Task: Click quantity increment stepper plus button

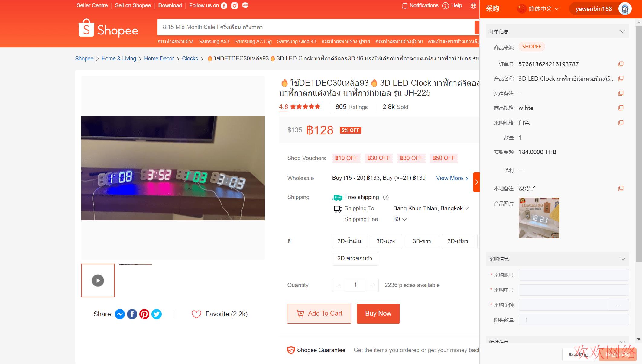Action: click(x=372, y=285)
